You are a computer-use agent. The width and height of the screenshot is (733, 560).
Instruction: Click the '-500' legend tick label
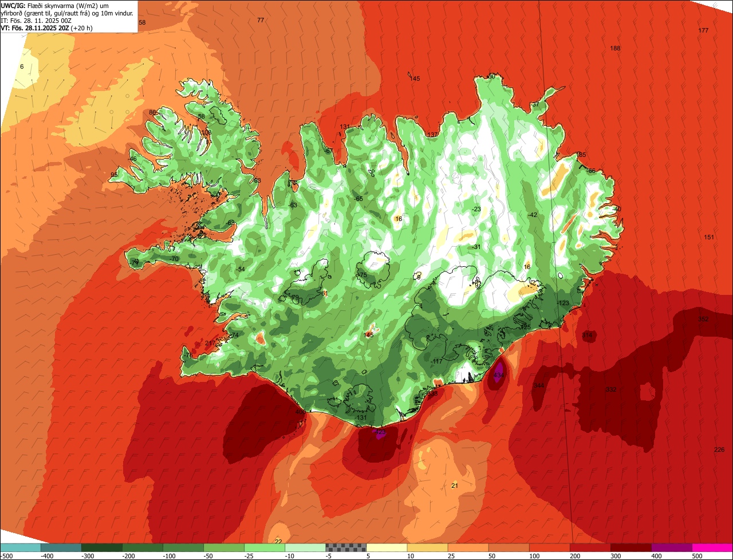[6, 556]
